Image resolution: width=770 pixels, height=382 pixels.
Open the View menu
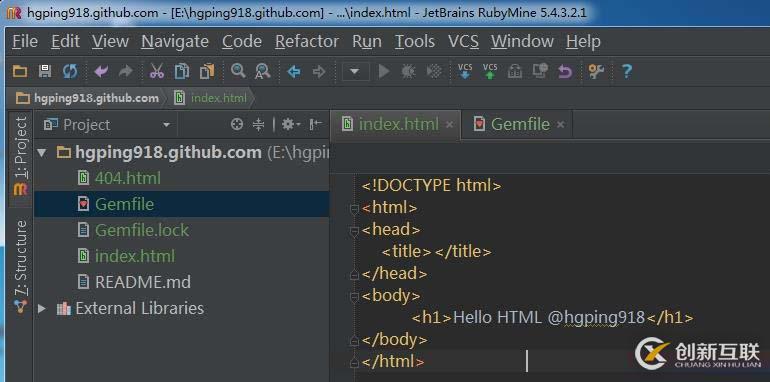[x=110, y=41]
